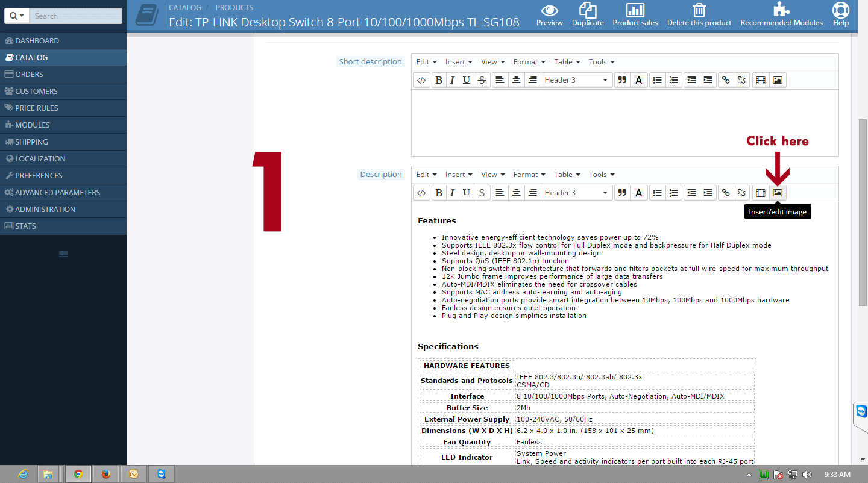Open Customers in sidebar
The height and width of the screenshot is (483, 868).
[x=63, y=92]
